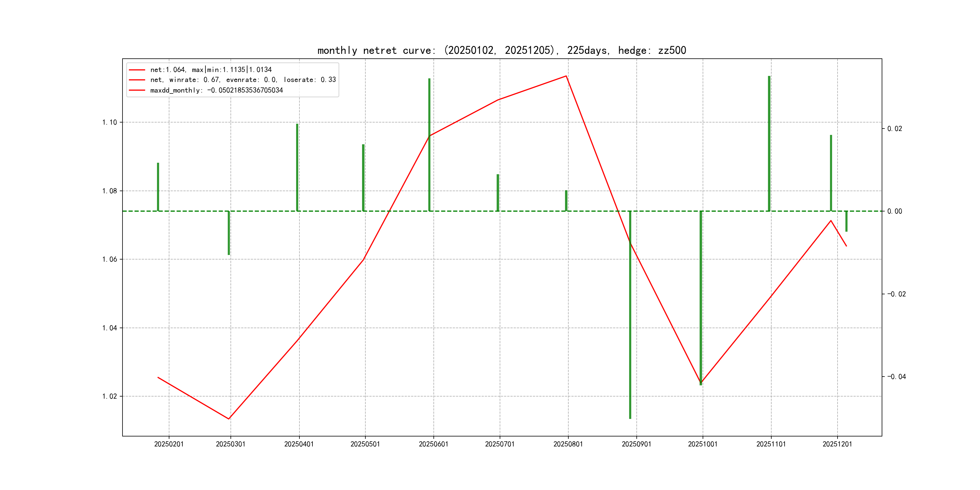Click the maxdd_monthly legend entry
The image size is (980, 490).
(216, 90)
